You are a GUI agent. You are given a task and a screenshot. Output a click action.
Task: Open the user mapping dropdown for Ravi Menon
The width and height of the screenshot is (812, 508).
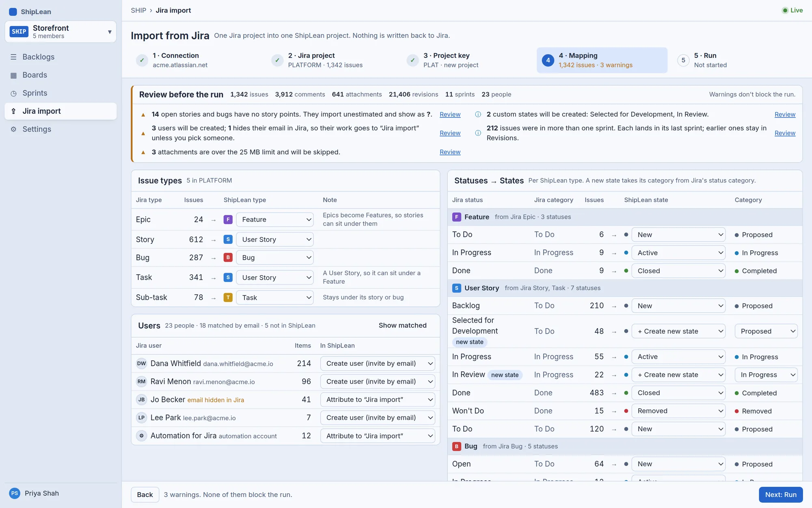378,382
